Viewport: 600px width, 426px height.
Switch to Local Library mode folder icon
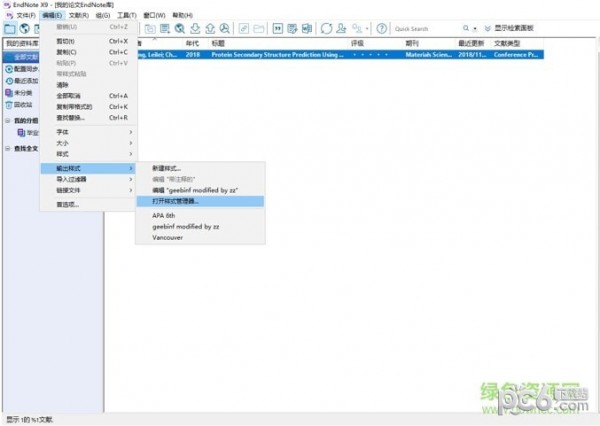tap(10, 29)
